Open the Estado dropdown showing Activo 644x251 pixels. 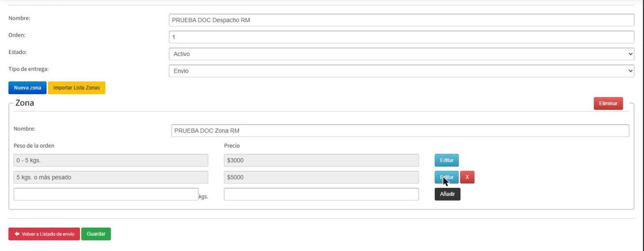[401, 54]
